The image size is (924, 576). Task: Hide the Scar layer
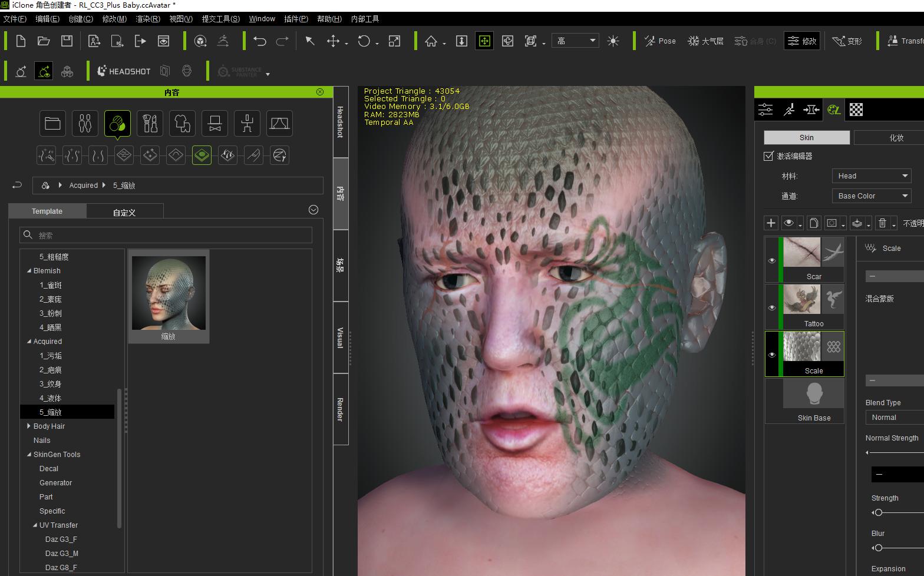click(x=771, y=260)
